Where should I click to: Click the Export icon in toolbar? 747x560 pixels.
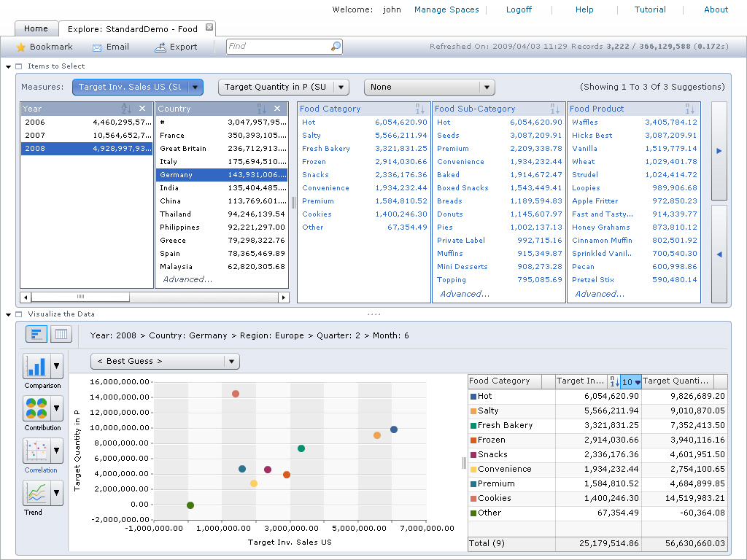coord(160,47)
